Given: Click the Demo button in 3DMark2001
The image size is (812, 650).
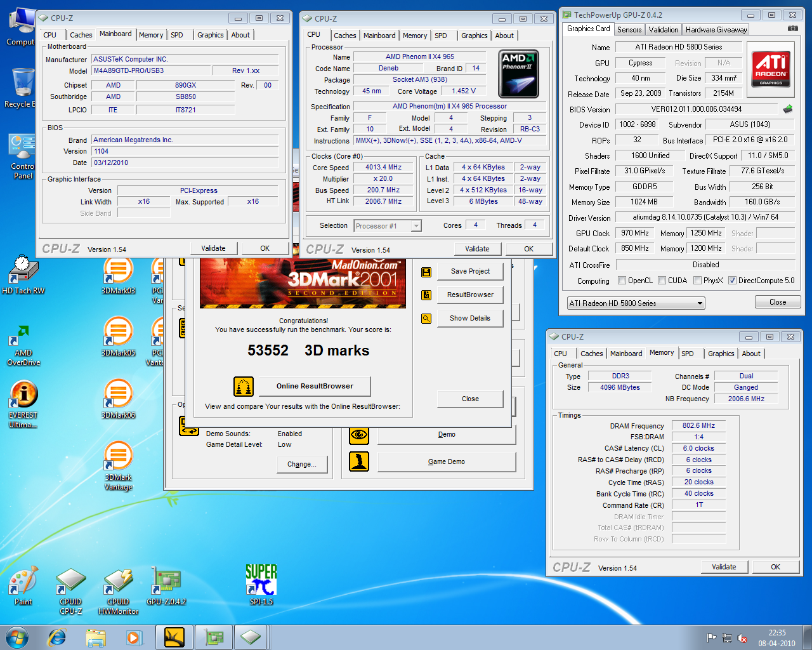Looking at the screenshot, I should coord(447,435).
